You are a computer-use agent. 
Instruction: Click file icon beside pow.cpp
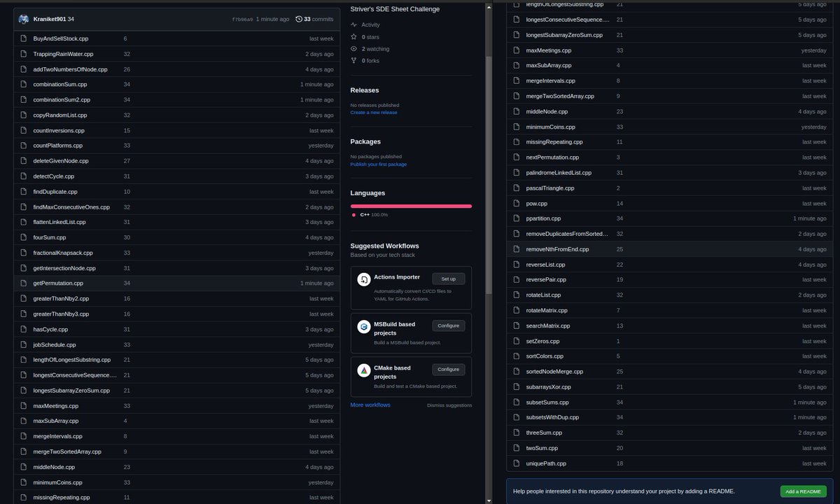coord(517,204)
